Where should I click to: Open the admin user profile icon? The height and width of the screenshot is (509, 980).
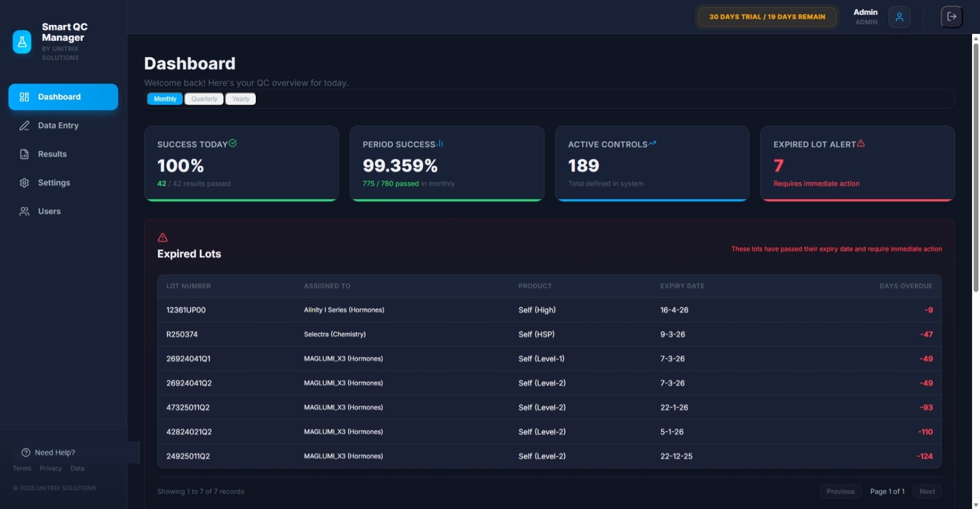click(x=899, y=17)
